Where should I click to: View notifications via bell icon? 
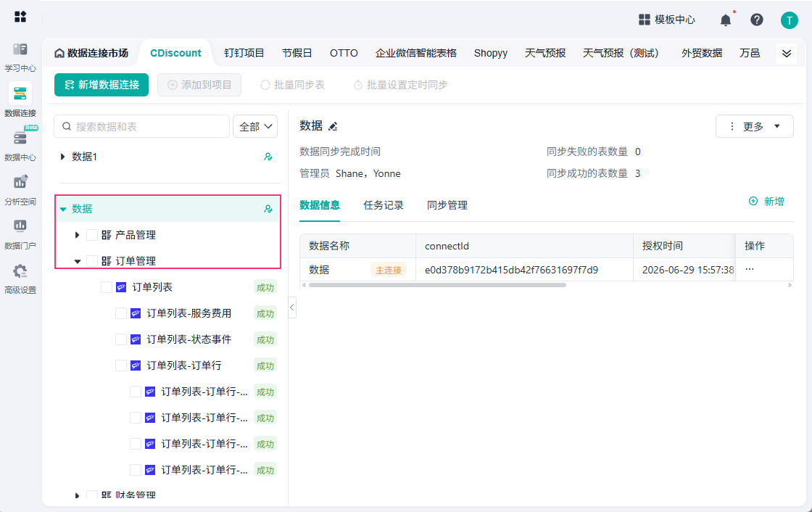(726, 20)
